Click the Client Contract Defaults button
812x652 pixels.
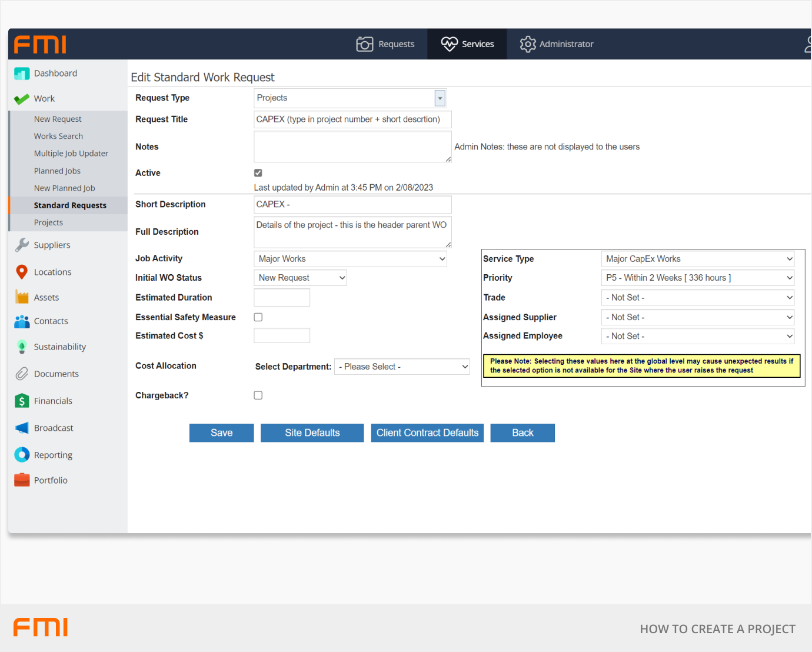click(x=427, y=433)
